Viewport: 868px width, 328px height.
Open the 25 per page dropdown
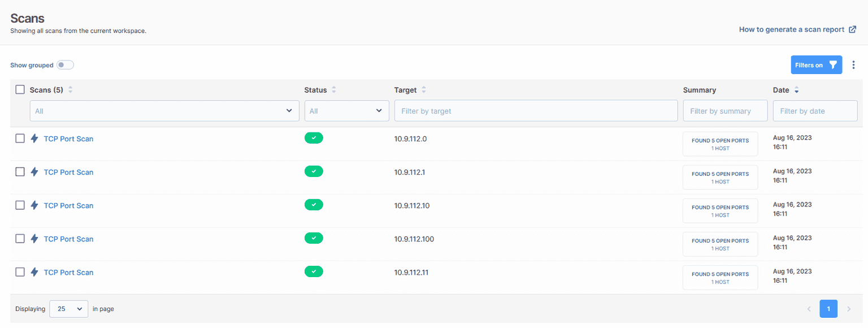point(68,309)
